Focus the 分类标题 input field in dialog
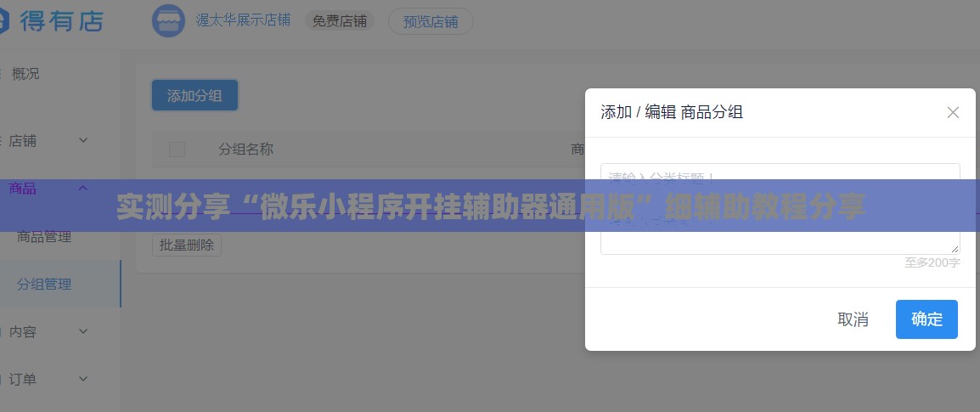Image resolution: width=980 pixels, height=412 pixels. point(780,178)
